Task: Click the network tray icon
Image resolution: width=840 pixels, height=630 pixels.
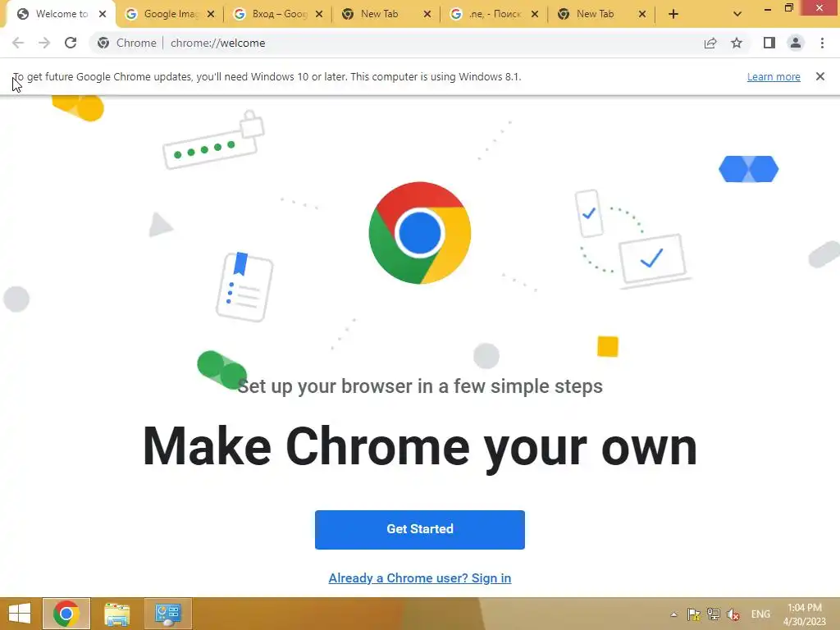Action: tap(714, 614)
